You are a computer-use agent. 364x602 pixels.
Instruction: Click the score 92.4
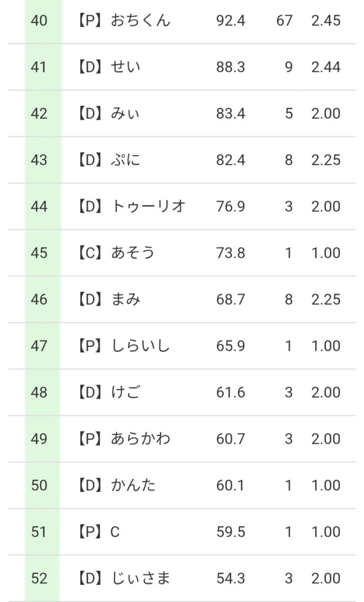pos(231,21)
